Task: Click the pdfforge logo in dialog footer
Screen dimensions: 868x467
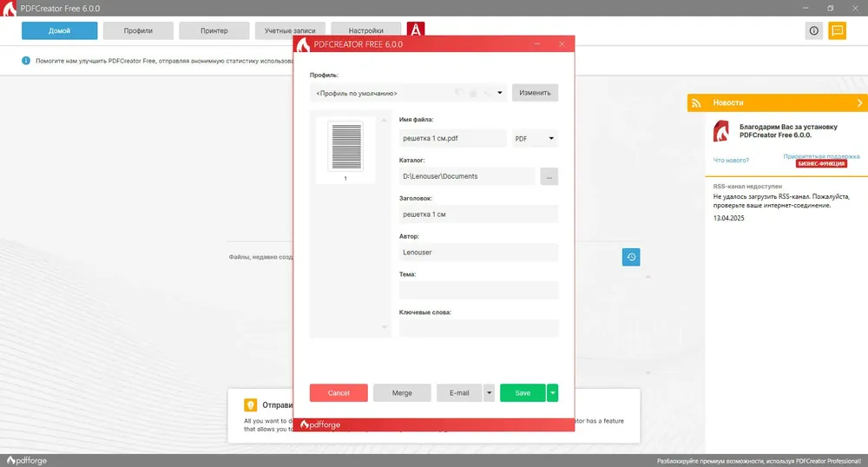Action: [320, 425]
